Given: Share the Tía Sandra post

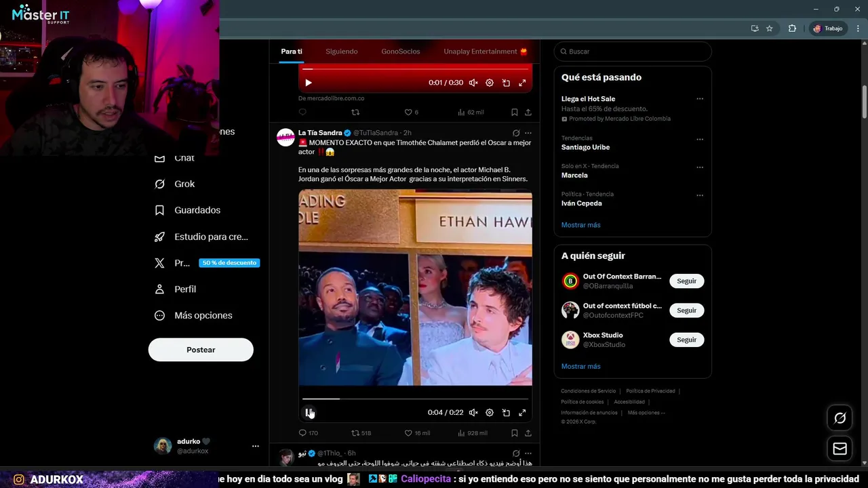Looking at the screenshot, I should pyautogui.click(x=528, y=433).
